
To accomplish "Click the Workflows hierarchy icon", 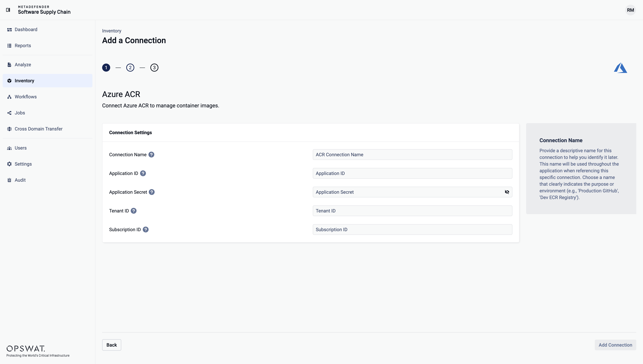I will pos(10,97).
